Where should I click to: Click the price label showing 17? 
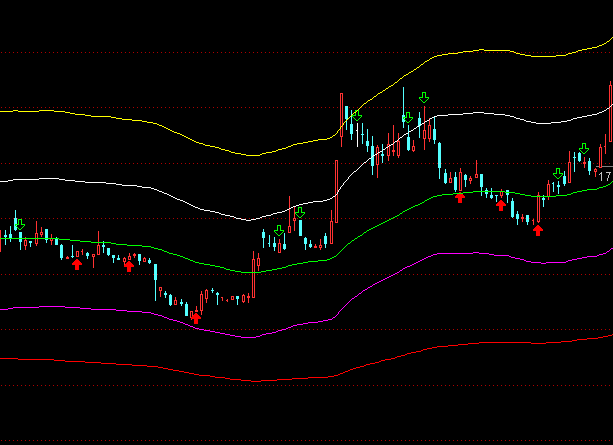point(604,176)
